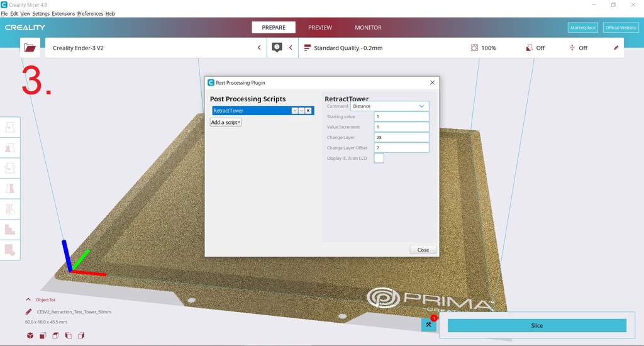The height and width of the screenshot is (346, 644).
Task: Open file with the folder icon
Action: 30,48
